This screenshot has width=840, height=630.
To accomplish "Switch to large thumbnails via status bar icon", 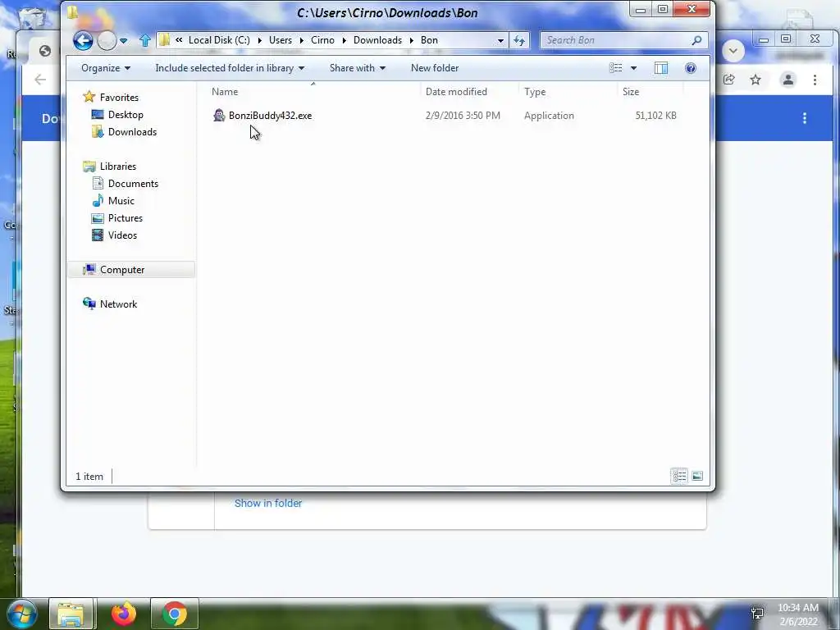I will pos(697,476).
